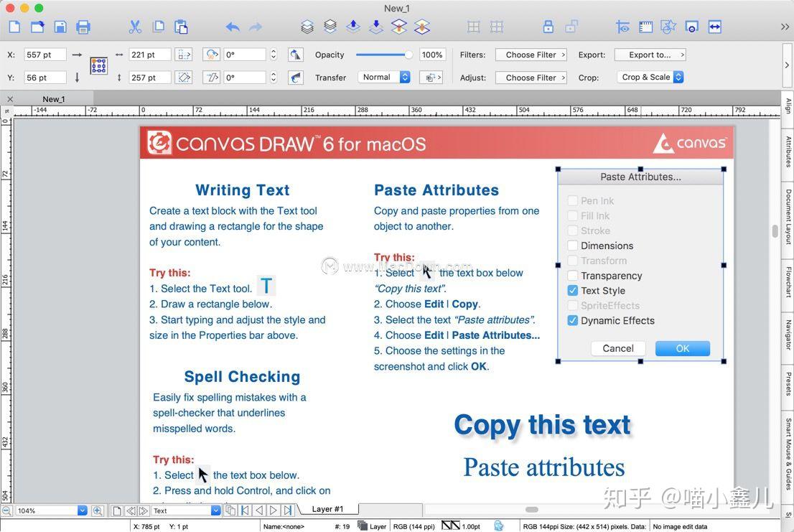Click the zoom out magnifier icon

(6, 510)
